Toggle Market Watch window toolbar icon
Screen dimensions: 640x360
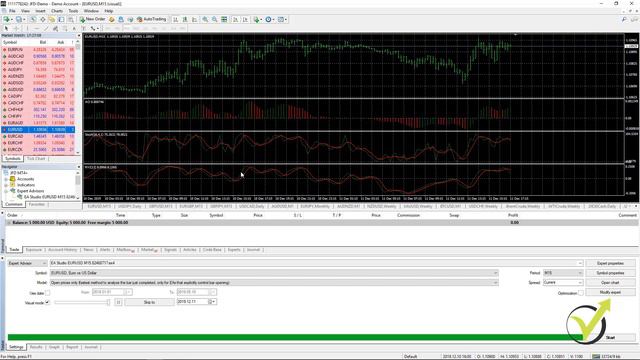(33, 19)
